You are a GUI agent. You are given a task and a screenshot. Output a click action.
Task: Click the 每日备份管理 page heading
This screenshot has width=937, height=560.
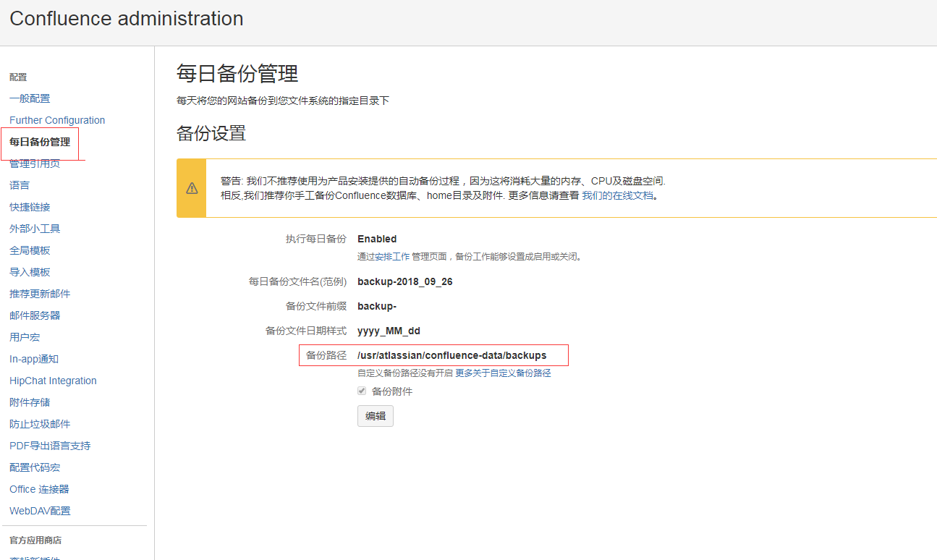(237, 74)
